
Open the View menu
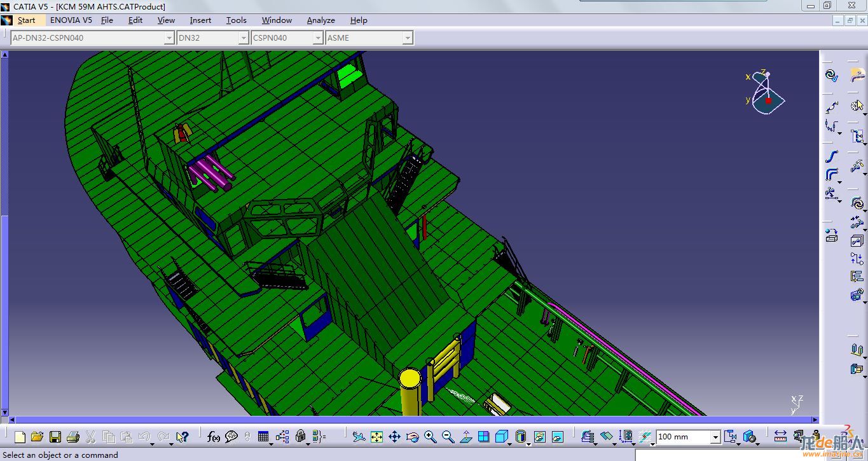pos(166,20)
